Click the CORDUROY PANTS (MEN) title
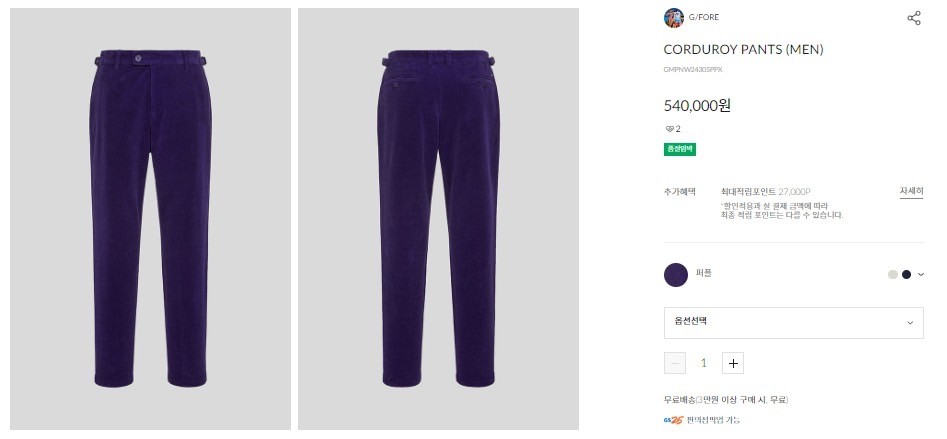 click(x=743, y=50)
